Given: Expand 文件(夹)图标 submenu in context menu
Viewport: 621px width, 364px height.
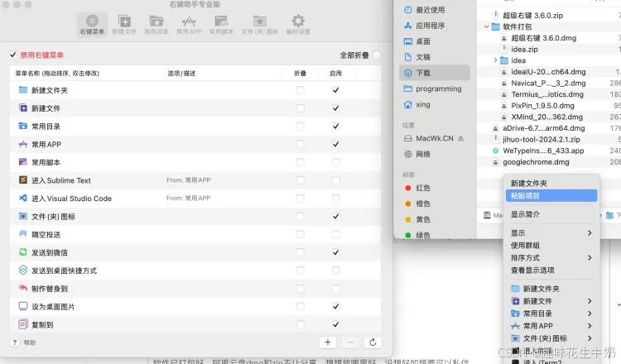Looking at the screenshot, I should [x=590, y=338].
